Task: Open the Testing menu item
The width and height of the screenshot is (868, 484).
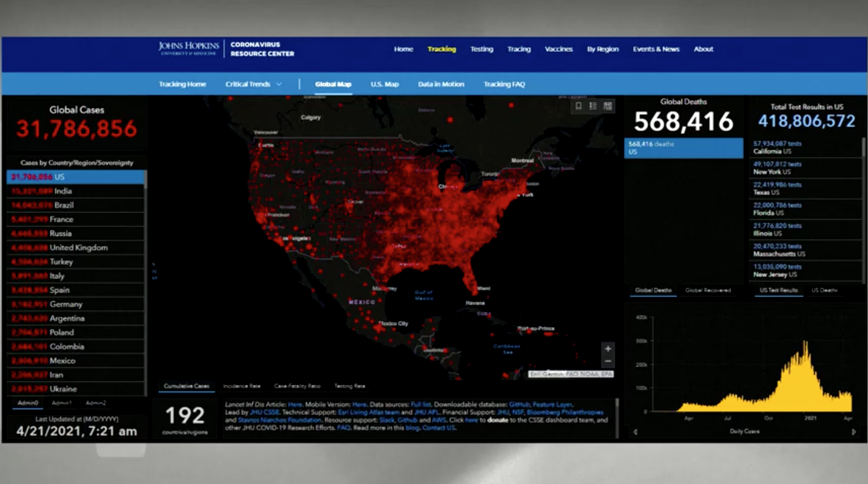Action: pos(482,50)
